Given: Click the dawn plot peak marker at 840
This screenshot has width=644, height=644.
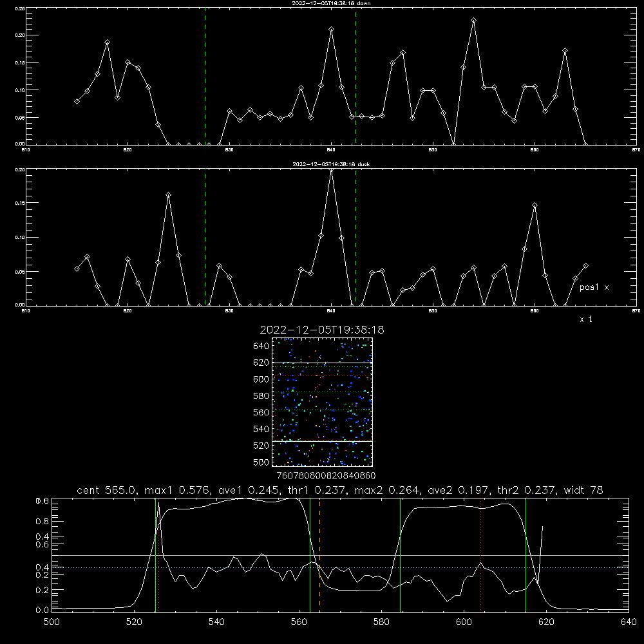Looking at the screenshot, I should pos(332,30).
